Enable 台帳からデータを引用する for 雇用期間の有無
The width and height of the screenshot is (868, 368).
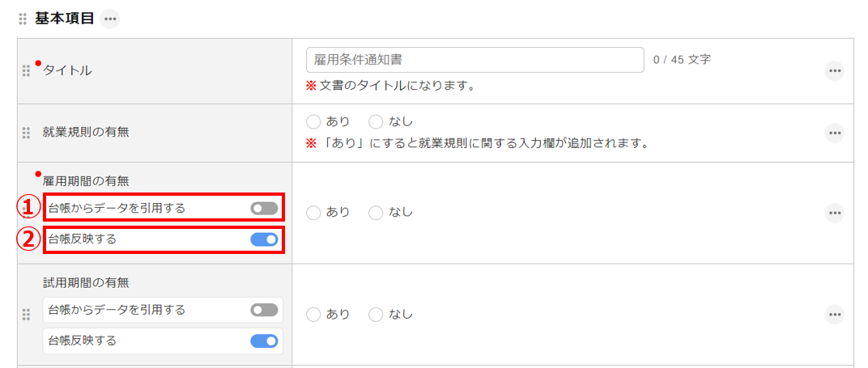coord(264,209)
